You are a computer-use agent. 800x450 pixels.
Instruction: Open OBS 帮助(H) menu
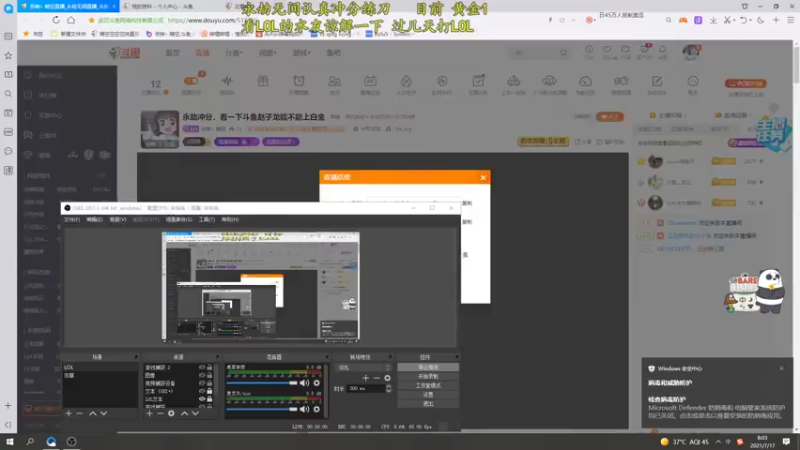[x=230, y=219]
